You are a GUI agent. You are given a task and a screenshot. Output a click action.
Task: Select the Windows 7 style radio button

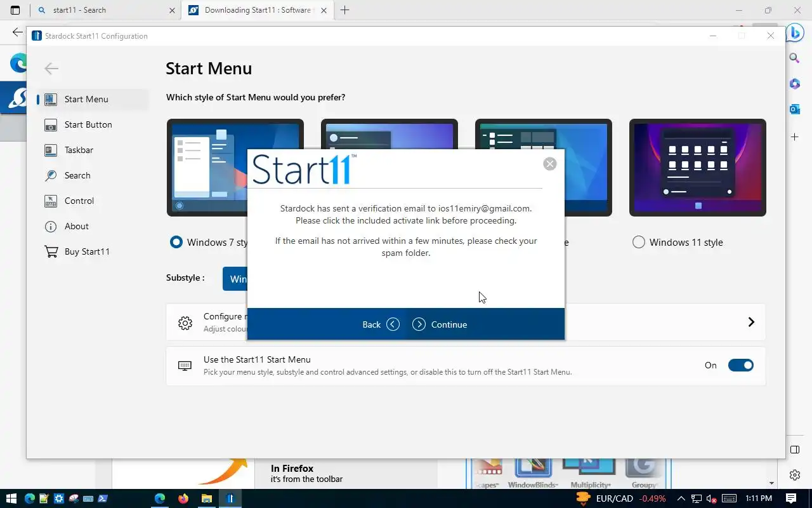[176, 242]
